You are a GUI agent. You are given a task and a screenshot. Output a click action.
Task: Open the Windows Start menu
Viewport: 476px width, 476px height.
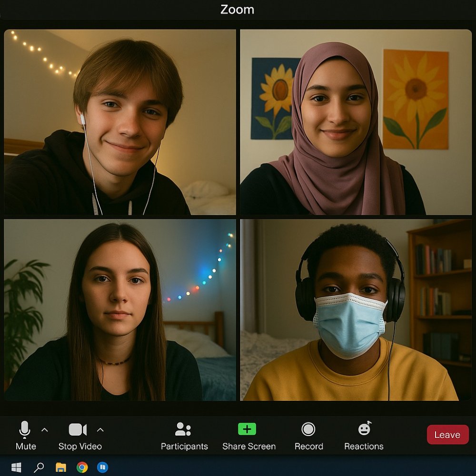16,467
